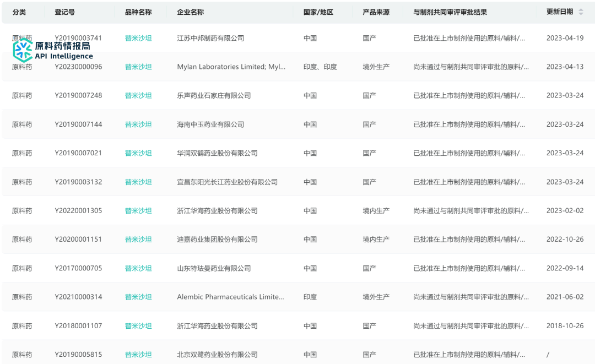Viewport: 595px width, 364px height.
Task: Click the 产品来源 column header
Action: pyautogui.click(x=376, y=12)
